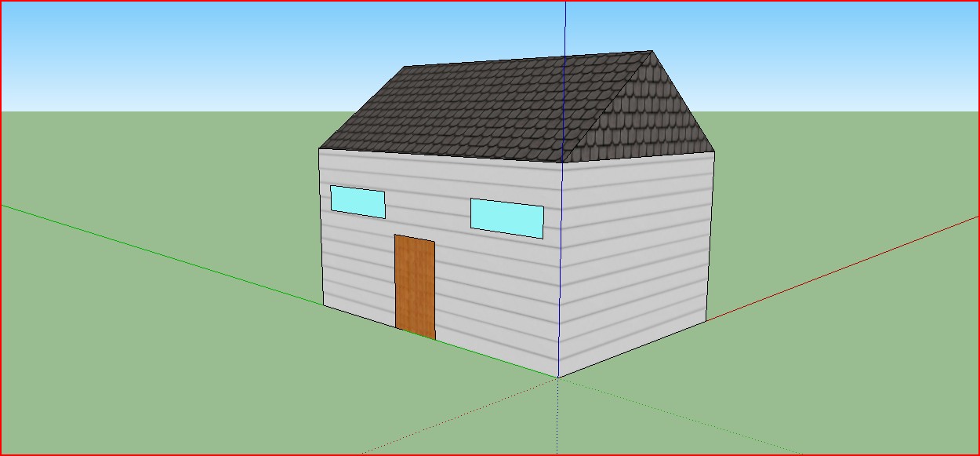Click the front roof eave edge above windows
This screenshot has width=980, height=456.
pyautogui.click(x=439, y=155)
